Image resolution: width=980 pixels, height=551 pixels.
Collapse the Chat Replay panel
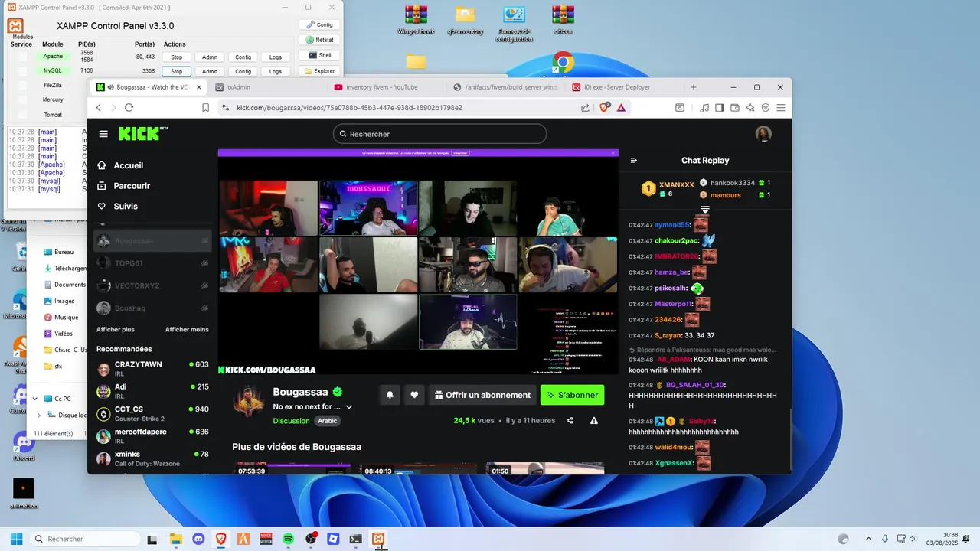(634, 161)
